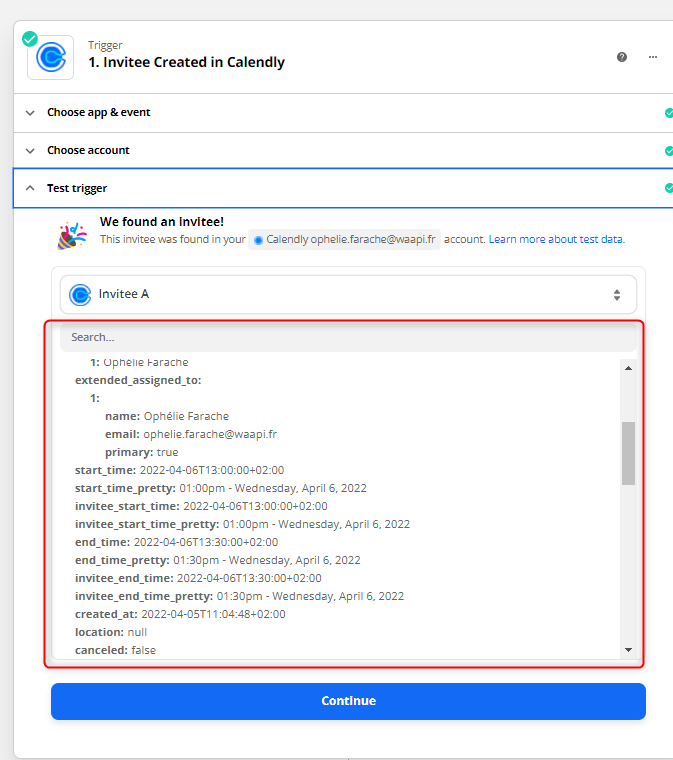Click scrollbar down arrow in data list
This screenshot has height=760, width=673.
coord(628,650)
